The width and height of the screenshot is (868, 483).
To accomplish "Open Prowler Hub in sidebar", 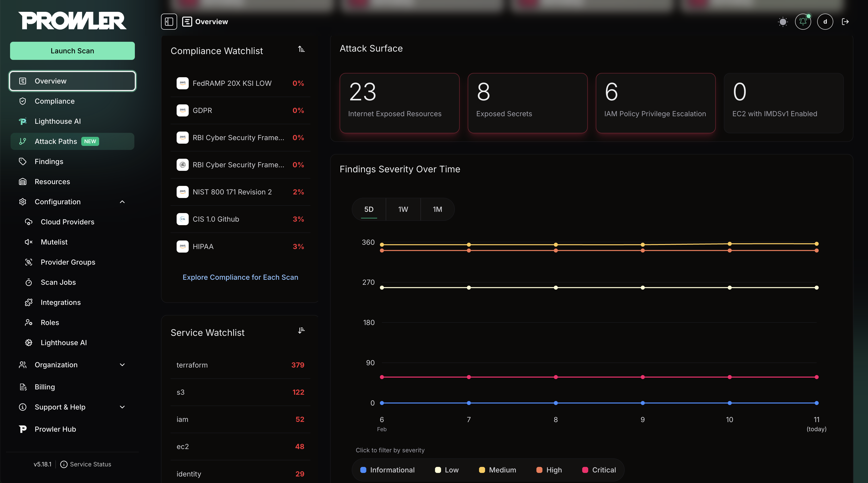I will click(55, 429).
